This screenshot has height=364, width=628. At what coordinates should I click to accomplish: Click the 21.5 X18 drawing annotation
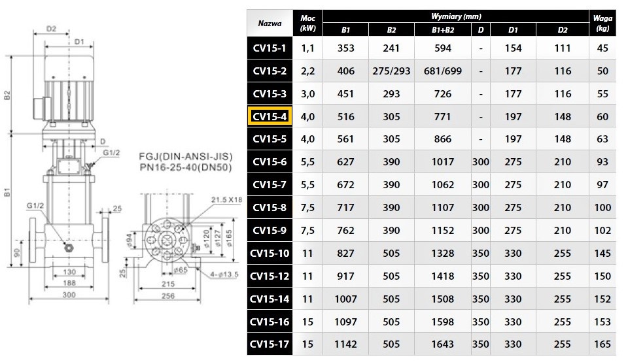click(227, 199)
